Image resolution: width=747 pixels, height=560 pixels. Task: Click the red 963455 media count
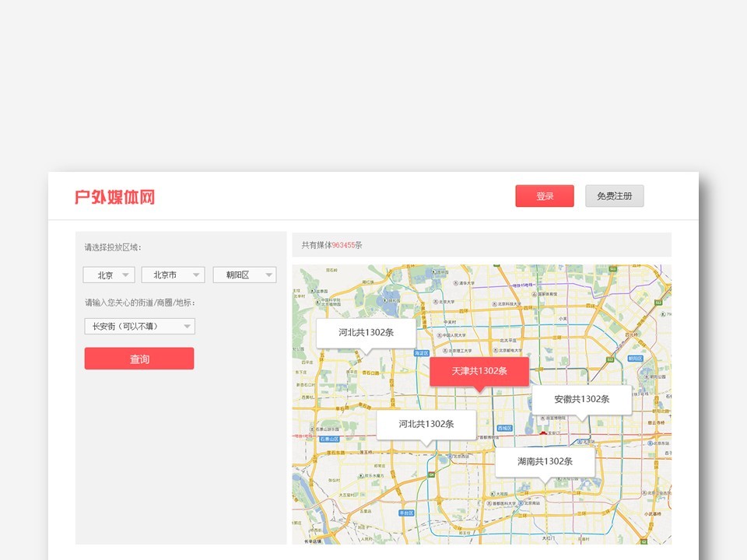pos(343,245)
